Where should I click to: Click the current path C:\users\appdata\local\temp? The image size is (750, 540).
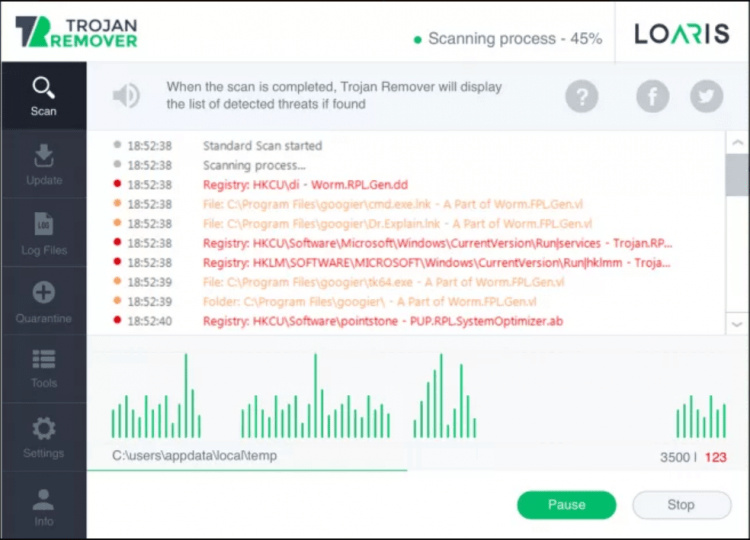tap(194, 455)
